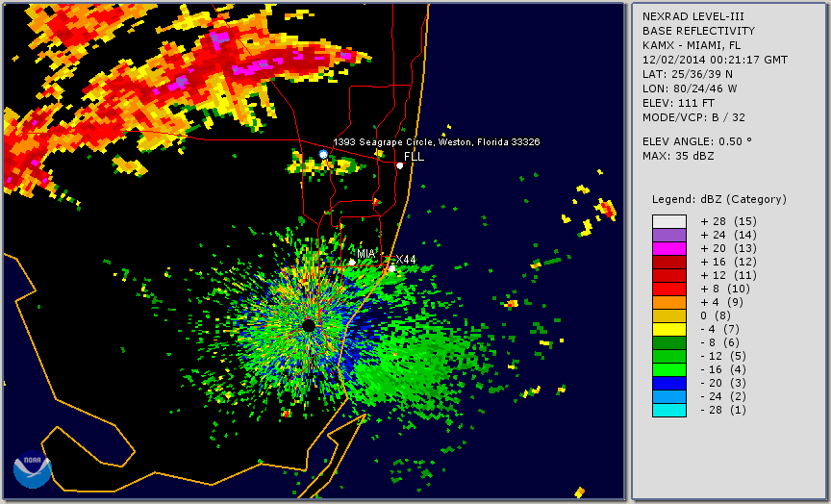
Task: Click the +28 (15) legend label text
Action: tap(728, 221)
